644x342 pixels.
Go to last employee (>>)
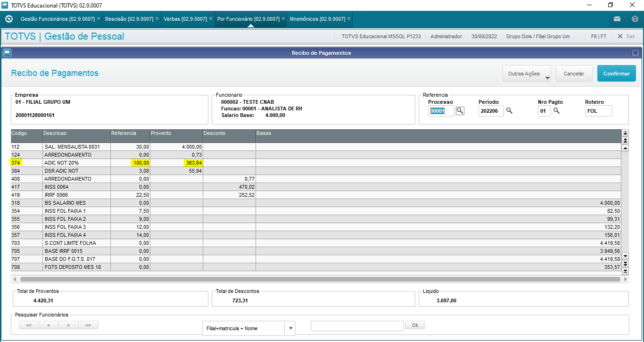[x=88, y=325]
